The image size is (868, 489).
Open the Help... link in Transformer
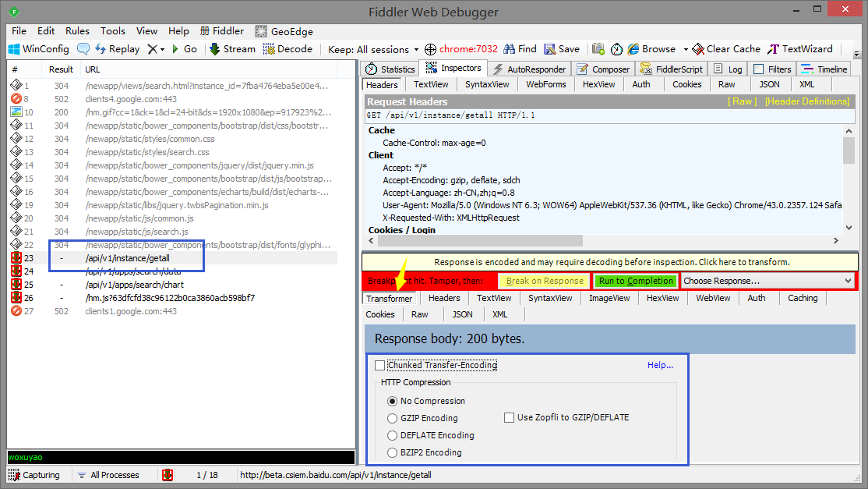click(660, 366)
